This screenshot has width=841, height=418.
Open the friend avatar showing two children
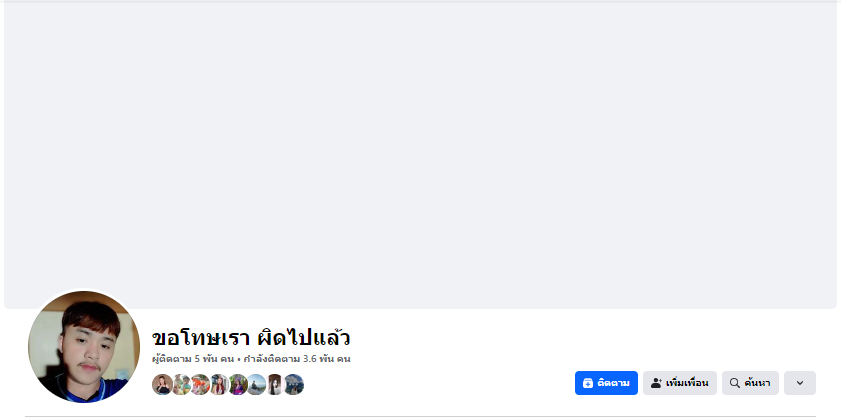[x=181, y=384]
